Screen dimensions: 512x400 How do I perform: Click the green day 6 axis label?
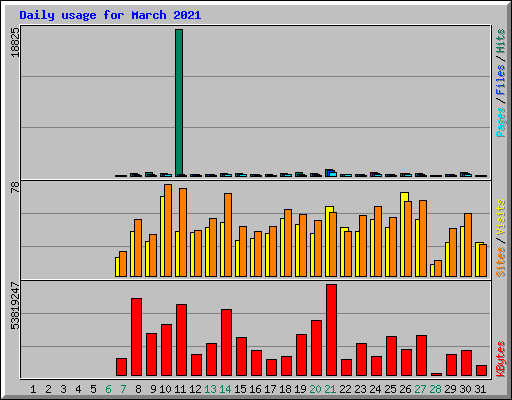tap(108, 389)
